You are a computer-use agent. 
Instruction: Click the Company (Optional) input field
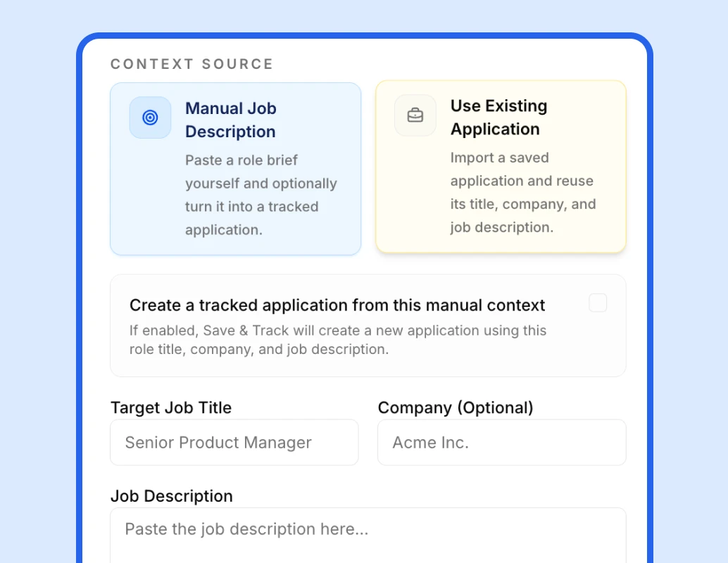501,443
